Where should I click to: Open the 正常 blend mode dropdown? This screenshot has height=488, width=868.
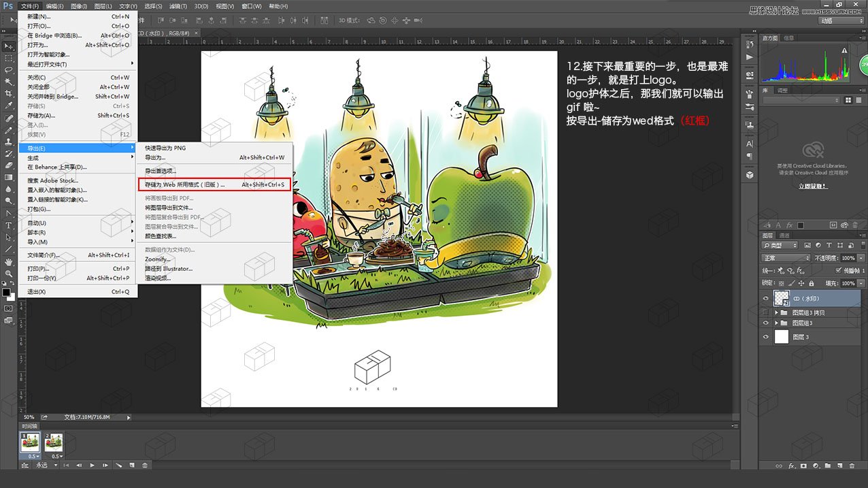(x=785, y=258)
